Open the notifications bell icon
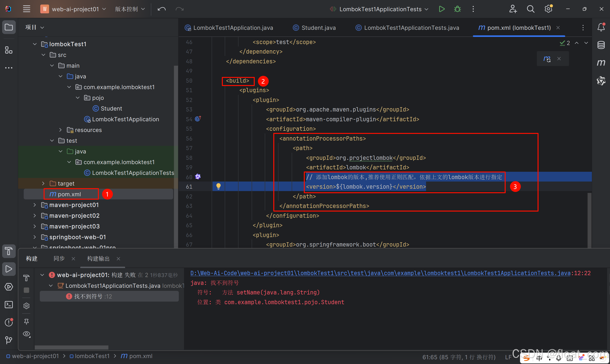The width and height of the screenshot is (610, 364). click(x=601, y=27)
